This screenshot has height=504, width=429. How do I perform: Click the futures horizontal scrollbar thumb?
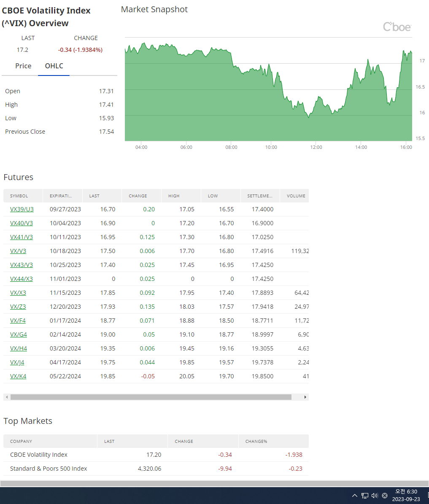[x=151, y=397]
